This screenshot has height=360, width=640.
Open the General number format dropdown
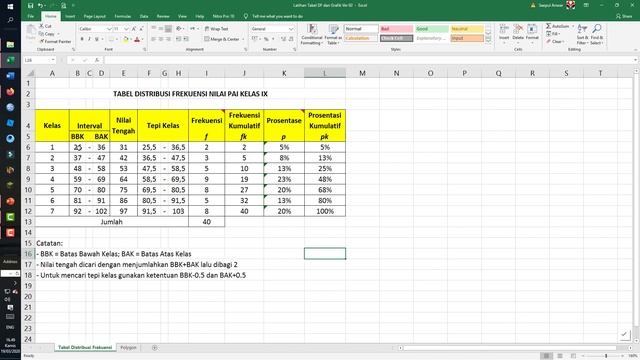(x=291, y=29)
